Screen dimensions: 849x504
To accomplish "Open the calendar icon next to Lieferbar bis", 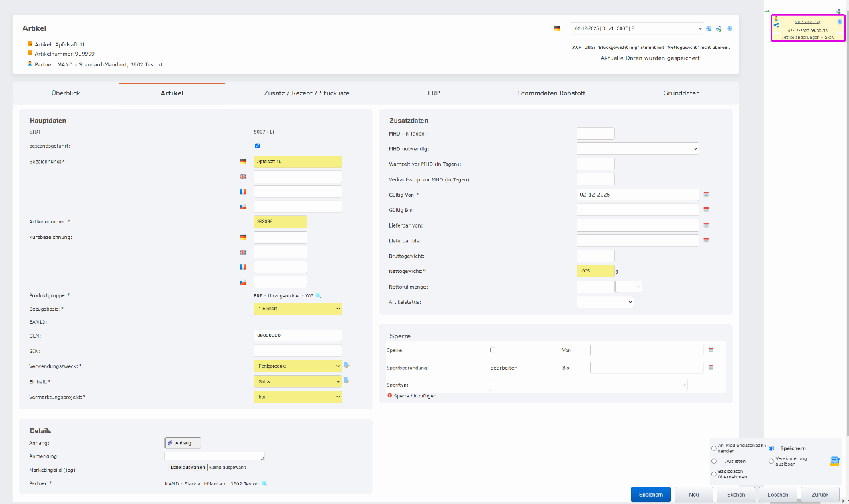I will coord(706,240).
